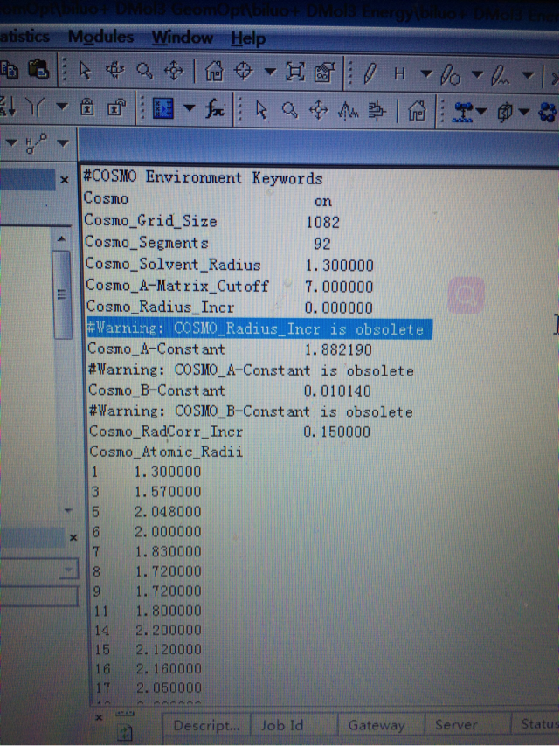Viewport: 560px width, 746px height.
Task: Open the display style icon
Action: tap(324, 73)
